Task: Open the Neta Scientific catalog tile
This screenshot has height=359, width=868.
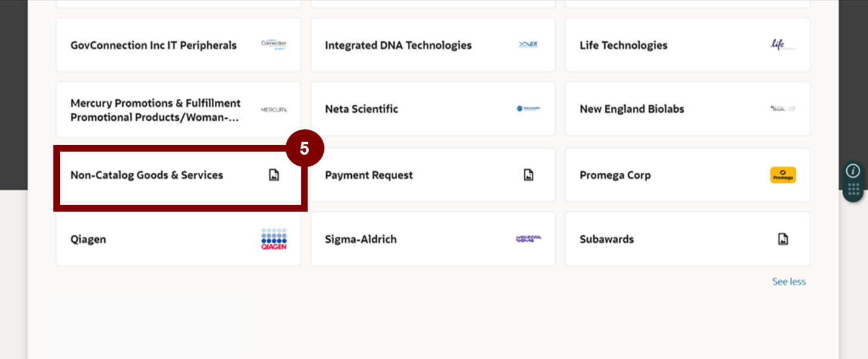Action: point(433,109)
